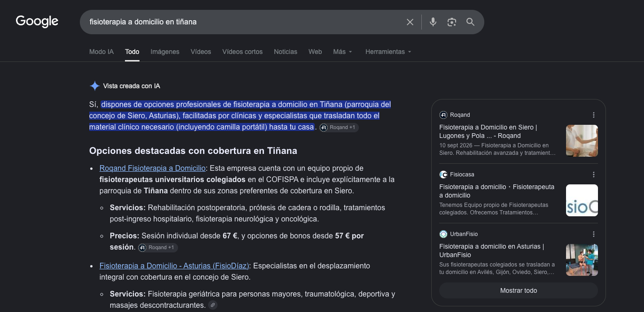Open options menu for UrbanFisio source card
Screen dimensions: 644x312
click(x=594, y=234)
